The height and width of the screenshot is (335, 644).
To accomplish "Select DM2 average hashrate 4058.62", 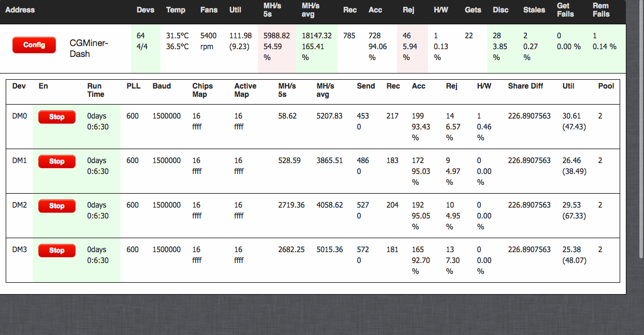I will (x=330, y=205).
